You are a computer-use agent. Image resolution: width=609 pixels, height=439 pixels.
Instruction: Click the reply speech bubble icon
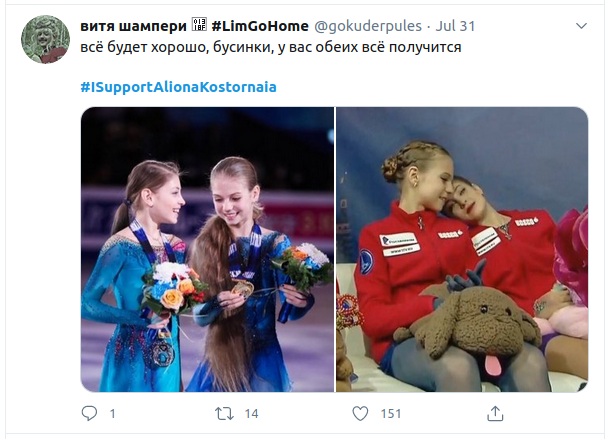(x=89, y=413)
